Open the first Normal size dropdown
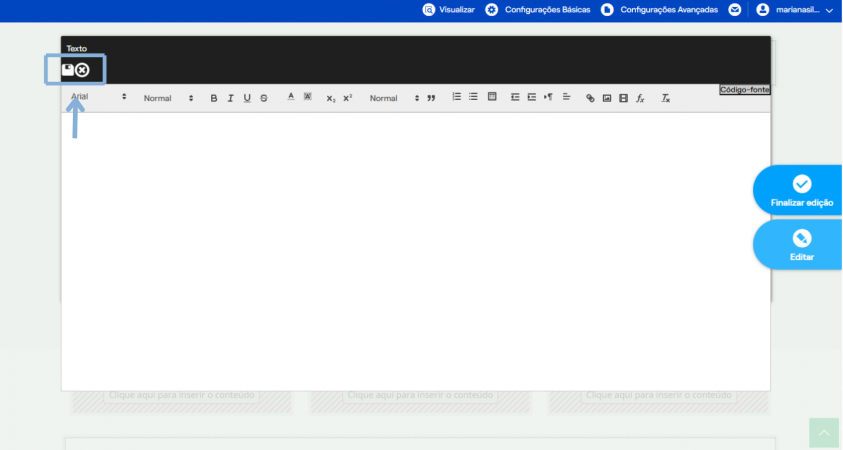The width and height of the screenshot is (843, 450). 168,98
